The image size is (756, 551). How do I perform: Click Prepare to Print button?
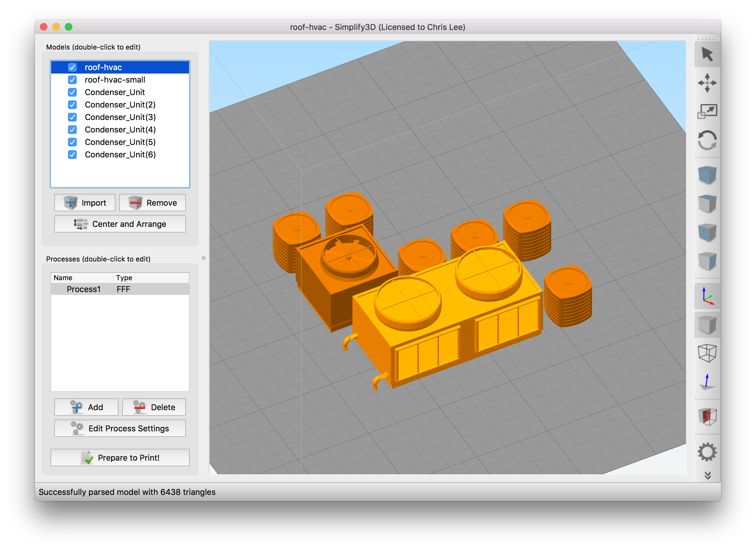(x=120, y=458)
